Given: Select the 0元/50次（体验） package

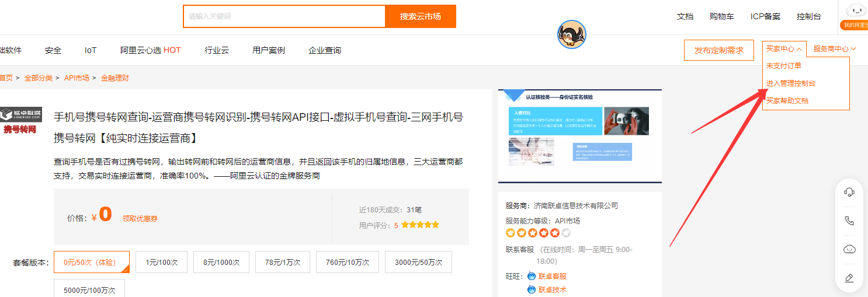Looking at the screenshot, I should [x=92, y=262].
